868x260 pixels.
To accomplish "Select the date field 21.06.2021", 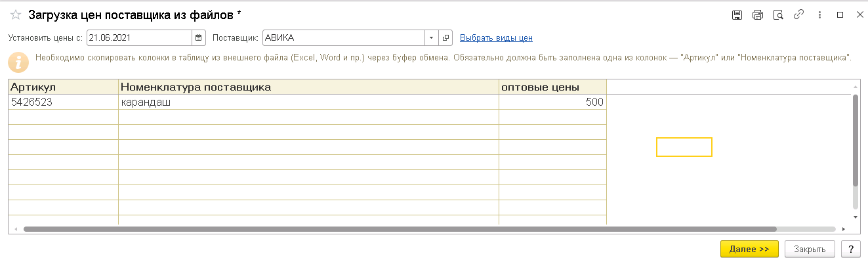I will tap(140, 37).
